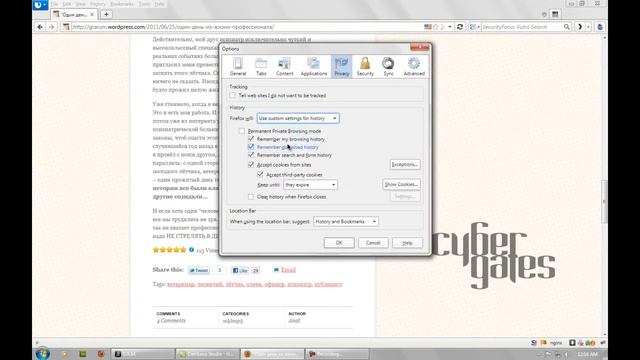The image size is (640, 360).
Task: Open the Tools menu
Action: (144, 4)
